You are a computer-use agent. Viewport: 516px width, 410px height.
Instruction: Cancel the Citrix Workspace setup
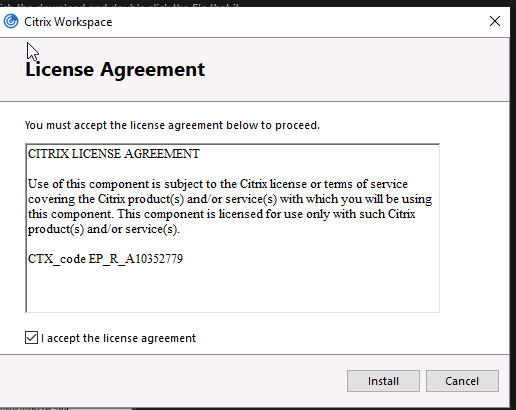point(462,381)
